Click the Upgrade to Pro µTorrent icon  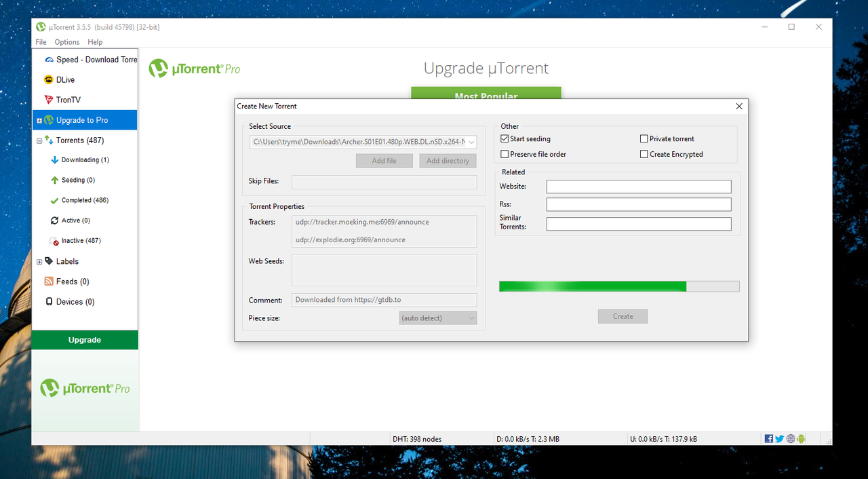[x=49, y=120]
